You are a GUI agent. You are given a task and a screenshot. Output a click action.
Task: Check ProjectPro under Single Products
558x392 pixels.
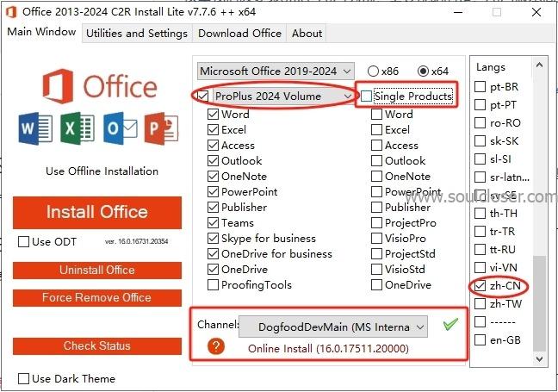point(376,223)
